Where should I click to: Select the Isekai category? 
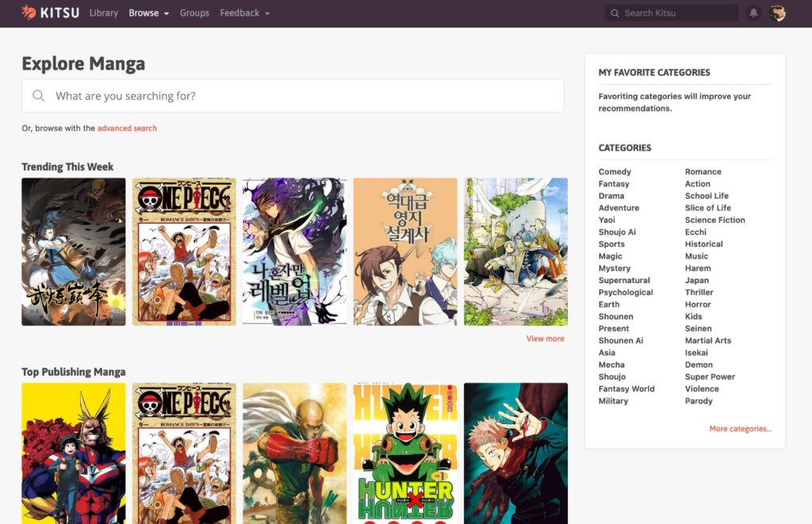pos(698,352)
